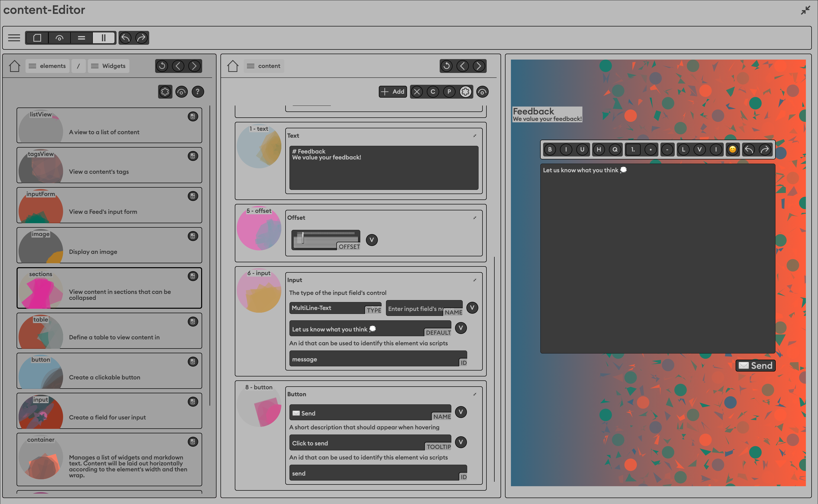Click the Add button in the content panel

tap(393, 92)
